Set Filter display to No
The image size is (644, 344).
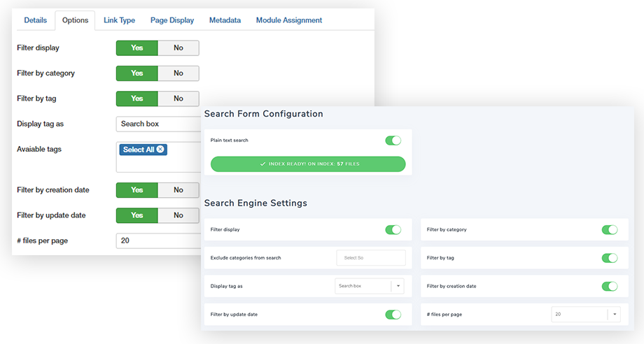tap(178, 48)
